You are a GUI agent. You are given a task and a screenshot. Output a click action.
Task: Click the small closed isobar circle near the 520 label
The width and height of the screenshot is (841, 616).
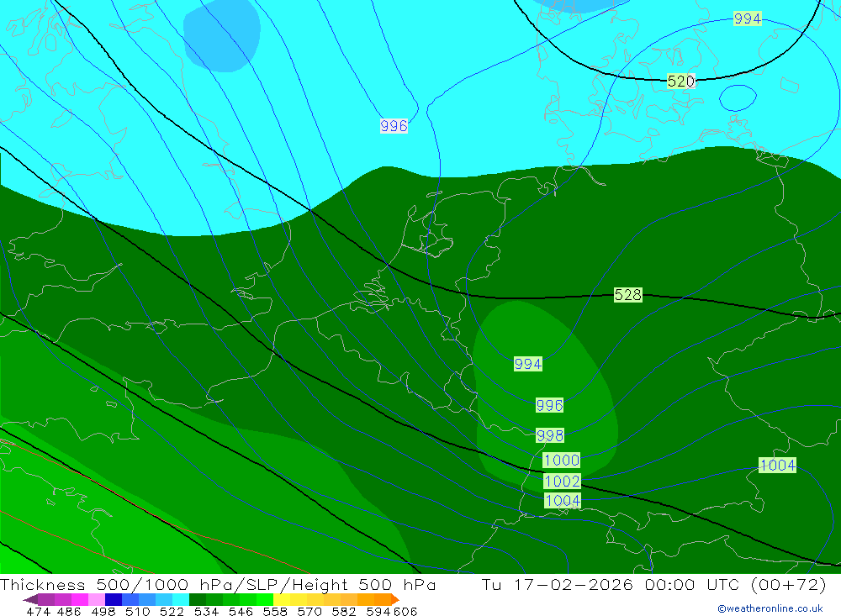(738, 98)
